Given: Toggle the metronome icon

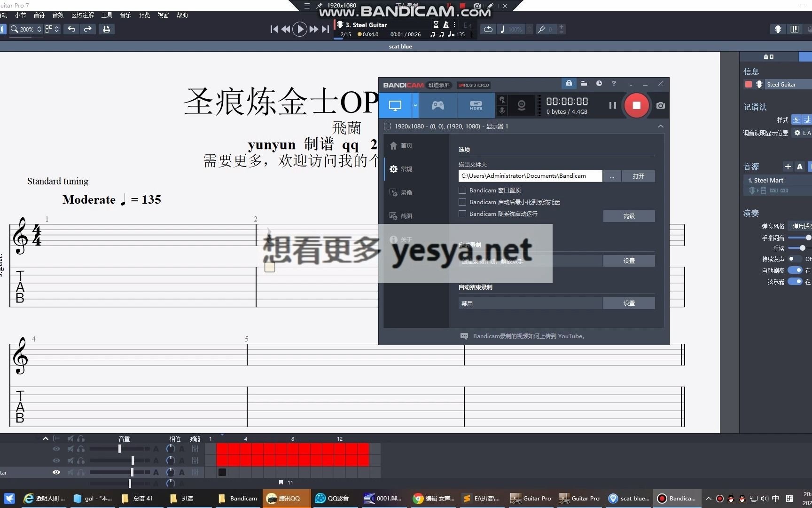Looking at the screenshot, I should (446, 24).
